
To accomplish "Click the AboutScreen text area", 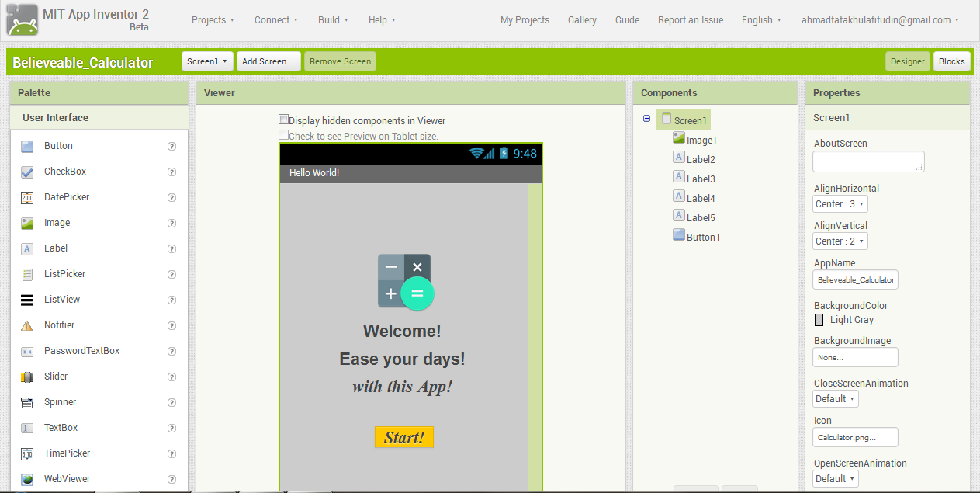I will pyautogui.click(x=868, y=161).
